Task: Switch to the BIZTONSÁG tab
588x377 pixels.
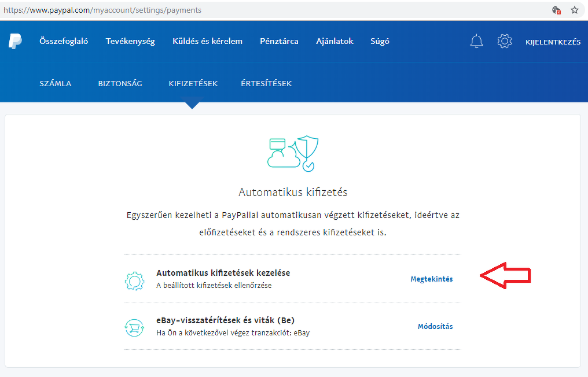Action: (120, 84)
